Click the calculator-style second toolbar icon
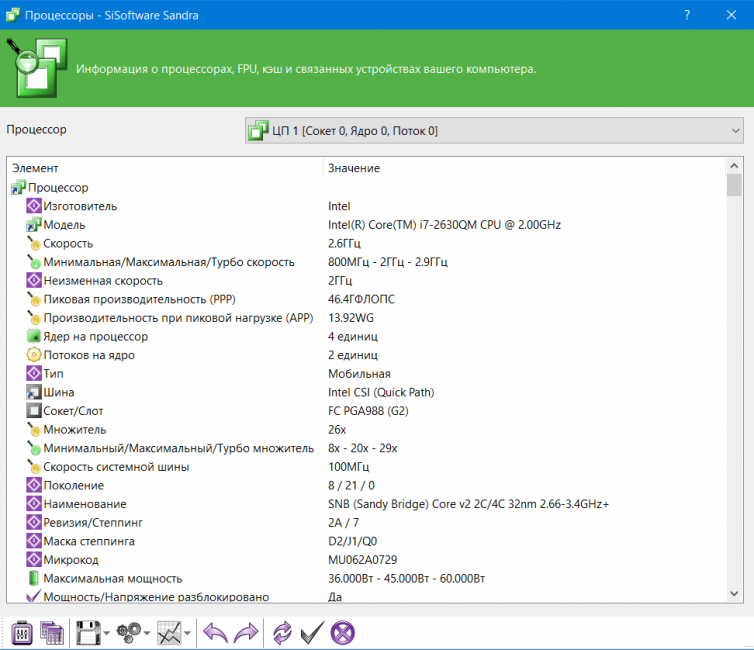The width and height of the screenshot is (754, 650). click(52, 633)
